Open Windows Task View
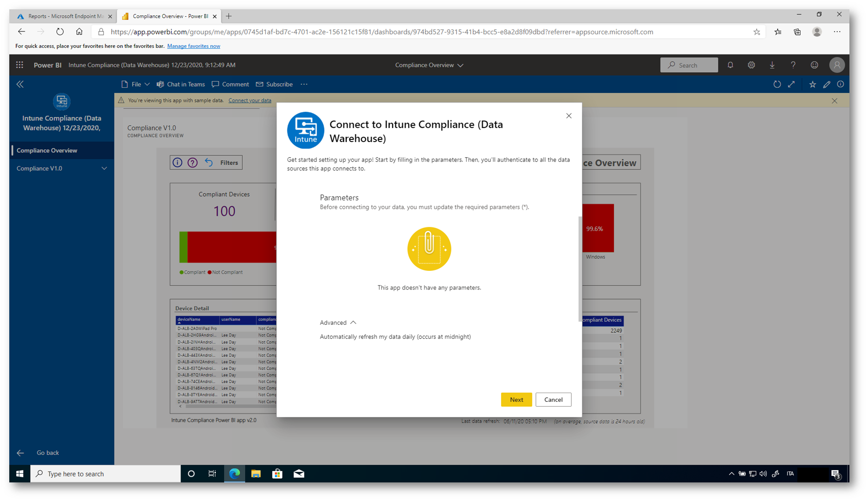The width and height of the screenshot is (868, 501). [212, 474]
